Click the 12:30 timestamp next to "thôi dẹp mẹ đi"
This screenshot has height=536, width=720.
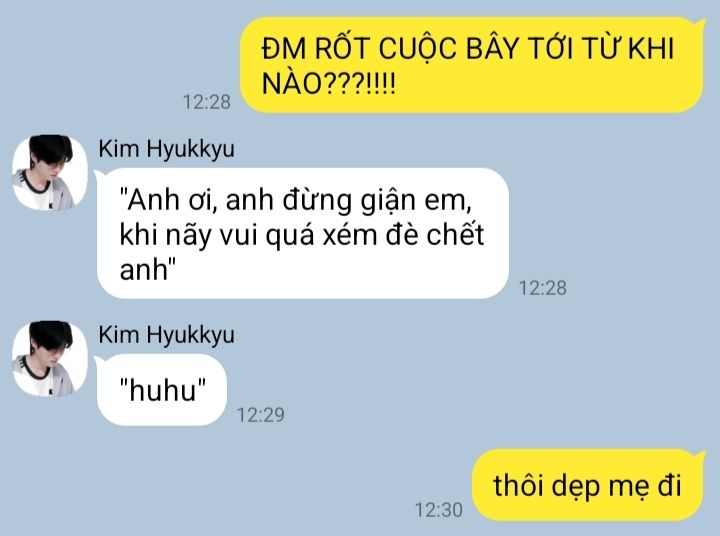tap(439, 510)
